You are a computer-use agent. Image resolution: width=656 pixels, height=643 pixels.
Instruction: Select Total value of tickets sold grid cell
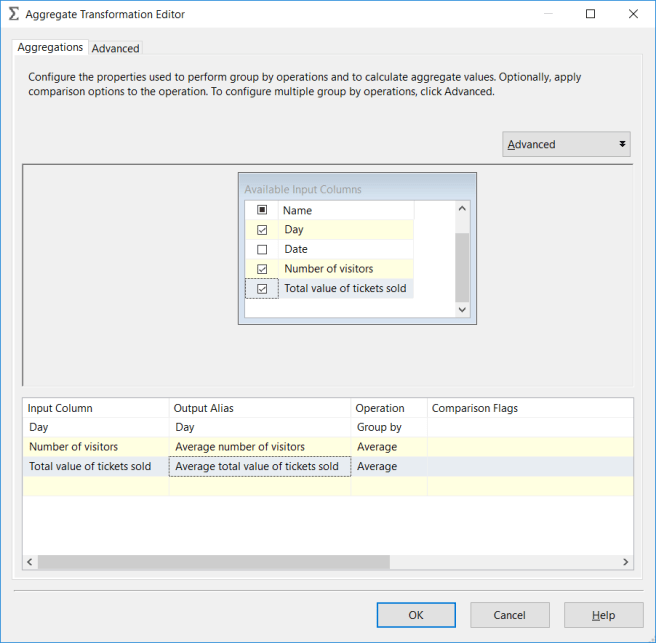click(x=96, y=466)
